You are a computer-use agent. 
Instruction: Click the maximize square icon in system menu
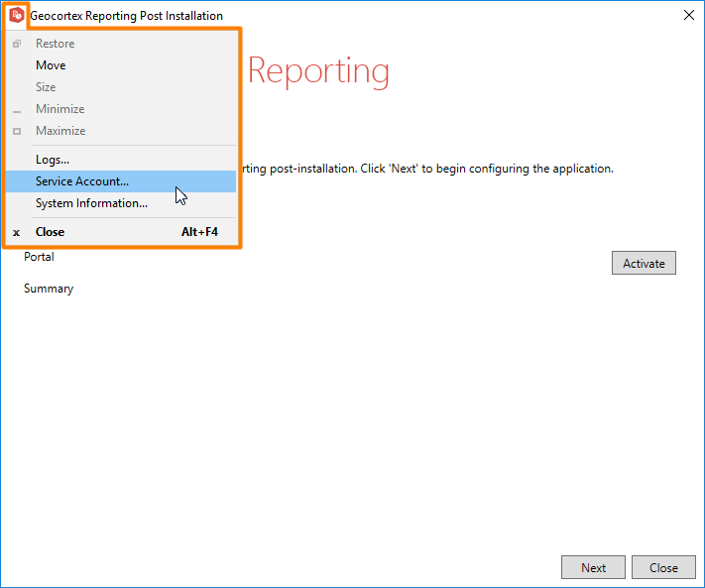coord(17,131)
